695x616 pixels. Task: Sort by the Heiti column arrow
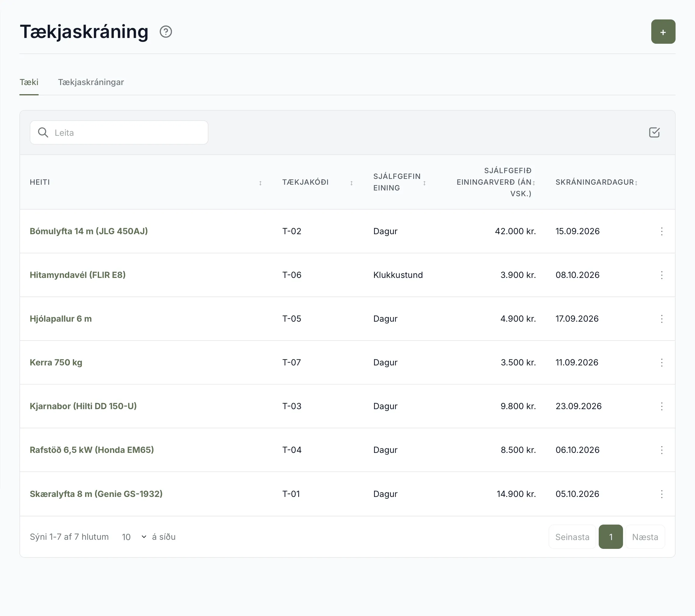260,183
